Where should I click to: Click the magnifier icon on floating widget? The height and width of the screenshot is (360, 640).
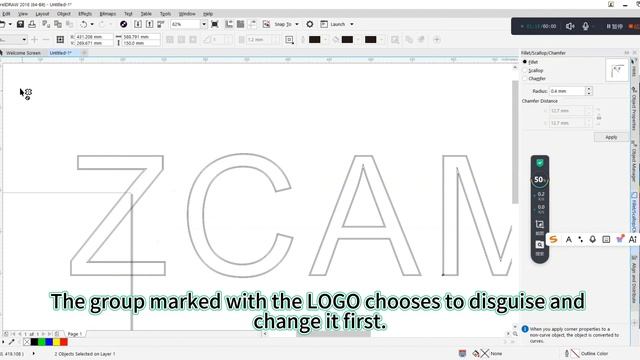pos(540,244)
